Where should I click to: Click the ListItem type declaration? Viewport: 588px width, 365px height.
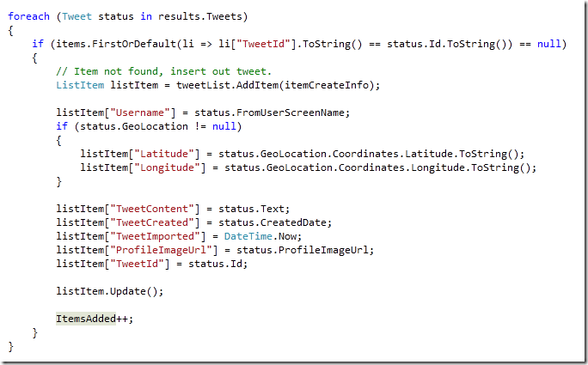(80, 85)
